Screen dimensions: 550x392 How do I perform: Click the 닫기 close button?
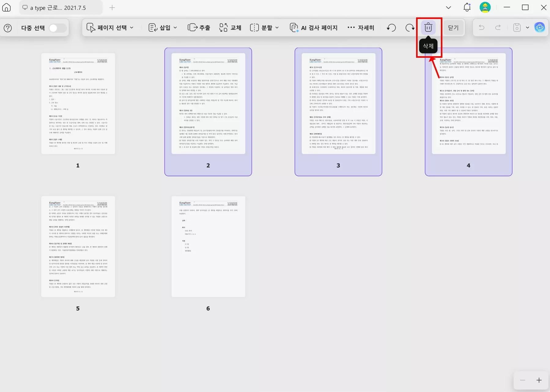pos(453,27)
